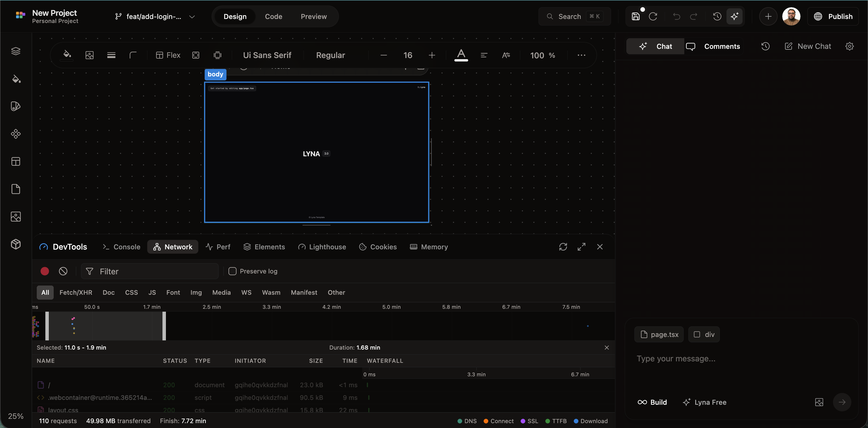The height and width of the screenshot is (428, 868).
Task: Switch to the Code tab
Action: point(274,16)
